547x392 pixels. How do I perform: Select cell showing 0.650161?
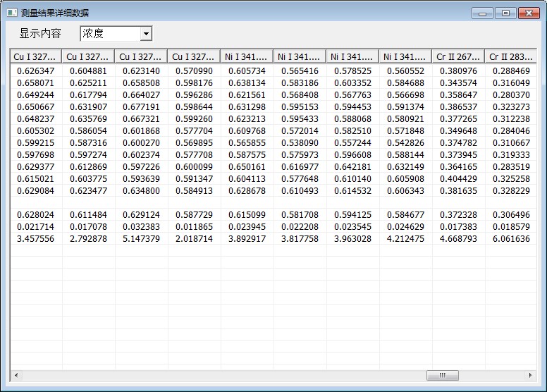[x=247, y=167]
